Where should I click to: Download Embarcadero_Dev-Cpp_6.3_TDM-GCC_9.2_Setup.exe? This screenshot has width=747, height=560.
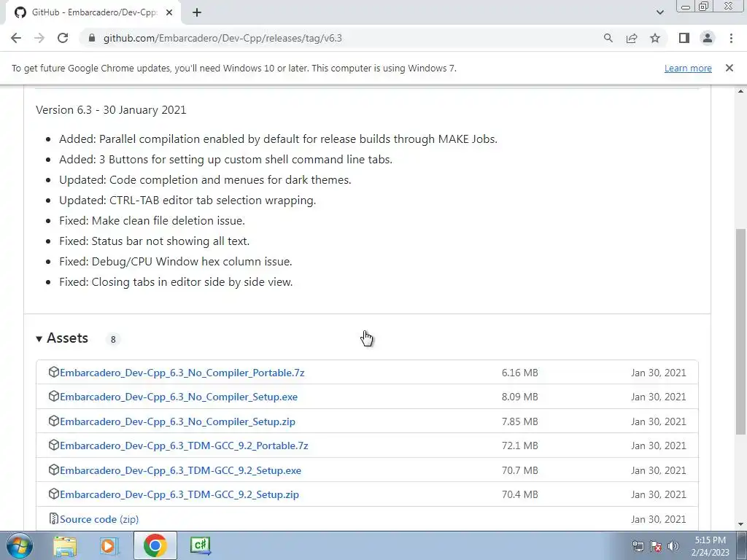tap(181, 470)
